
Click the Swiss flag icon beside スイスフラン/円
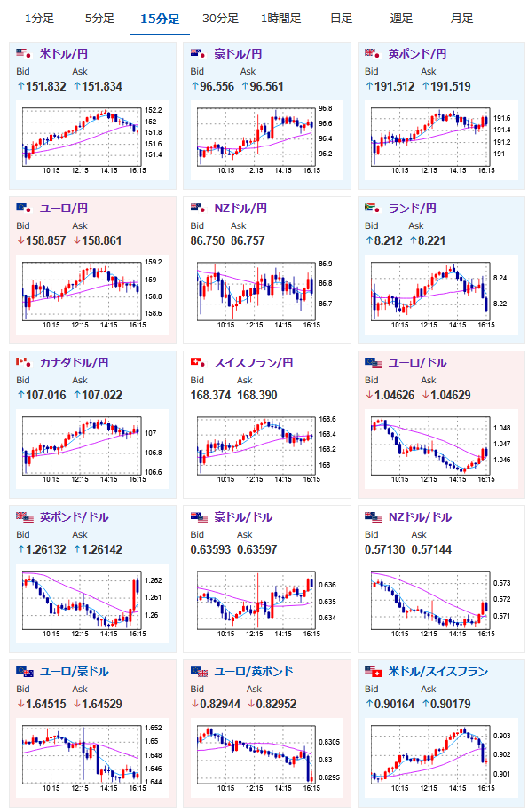[198, 362]
